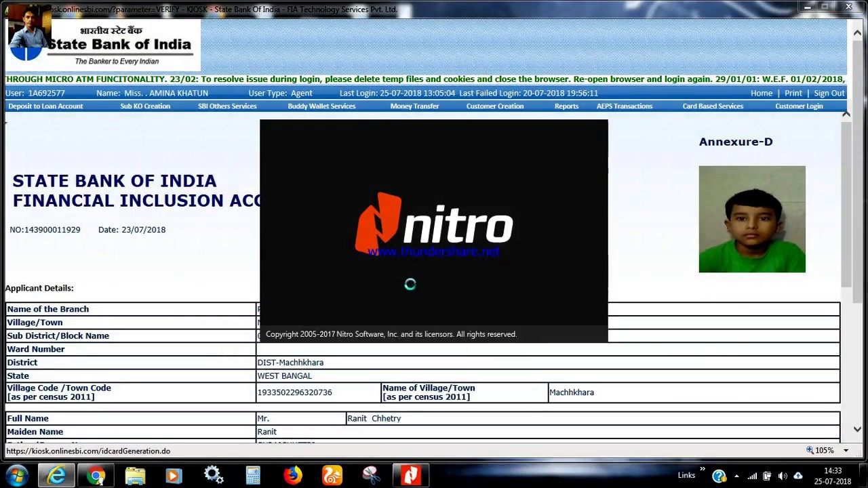Click the outer window scroll up arrow
868x488 pixels.
(857, 33)
